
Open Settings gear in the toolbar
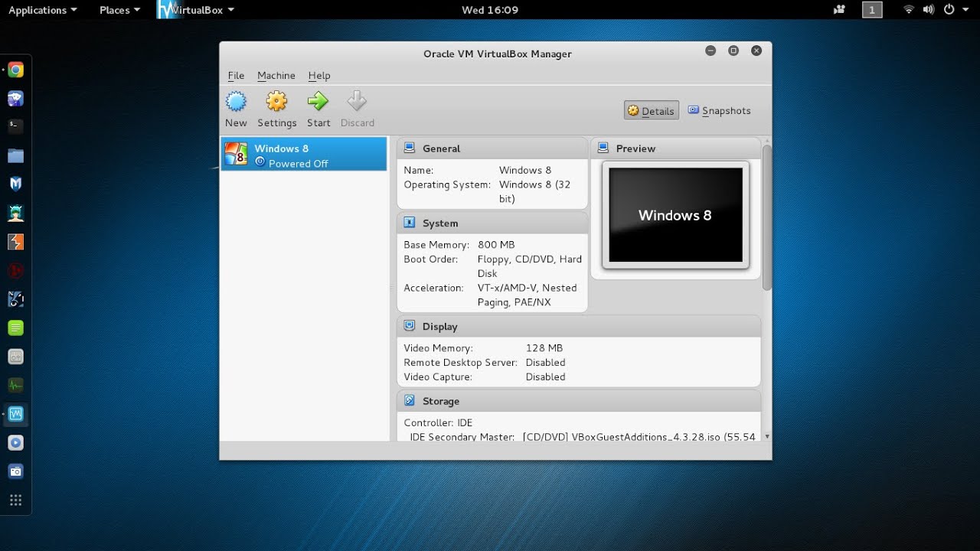click(x=276, y=101)
